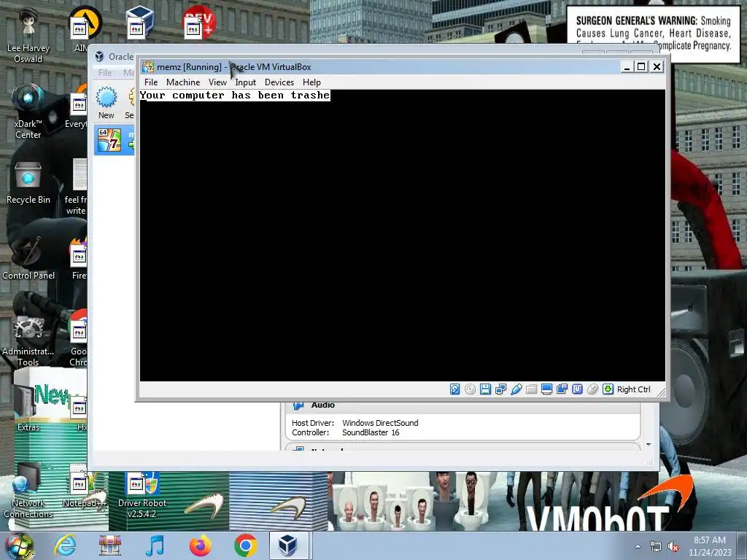747x560 pixels.
Task: Click the taskbar clock 8:57 AM
Action: (x=709, y=546)
